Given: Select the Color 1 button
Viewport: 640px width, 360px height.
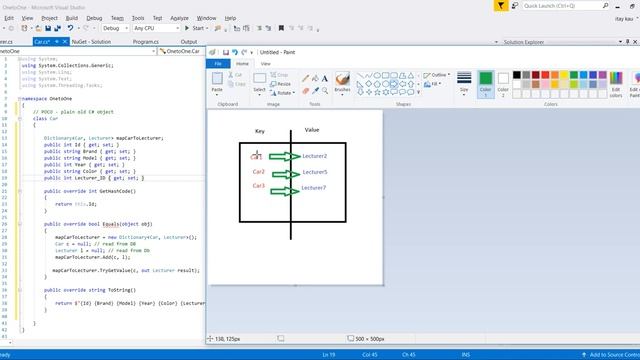Looking at the screenshot, I should (485, 84).
